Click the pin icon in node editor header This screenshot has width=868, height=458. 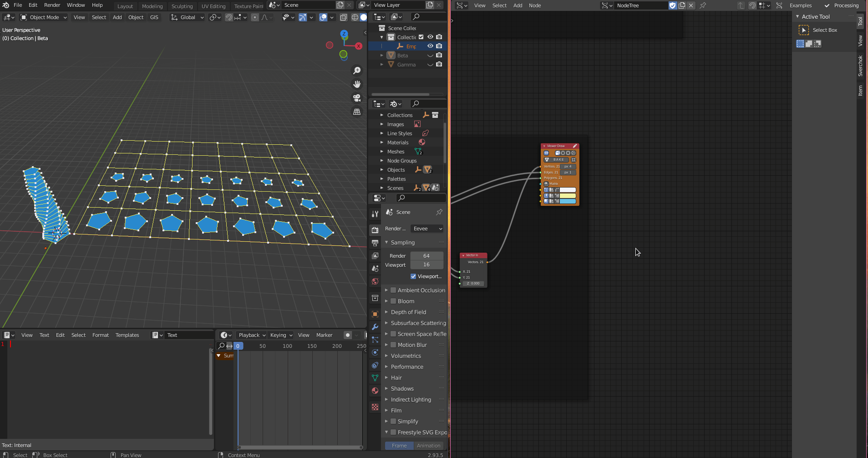tap(703, 5)
